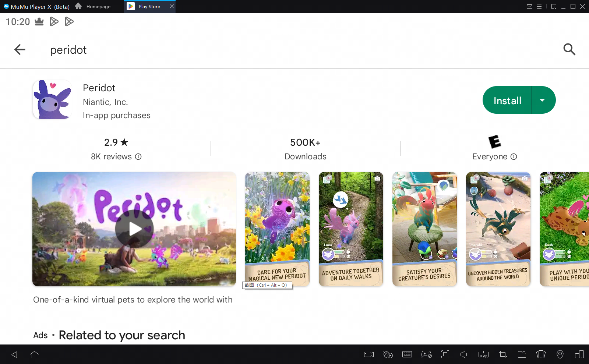Open the MuMu mail icon in title bar
This screenshot has width=589, height=364.
click(x=529, y=7)
